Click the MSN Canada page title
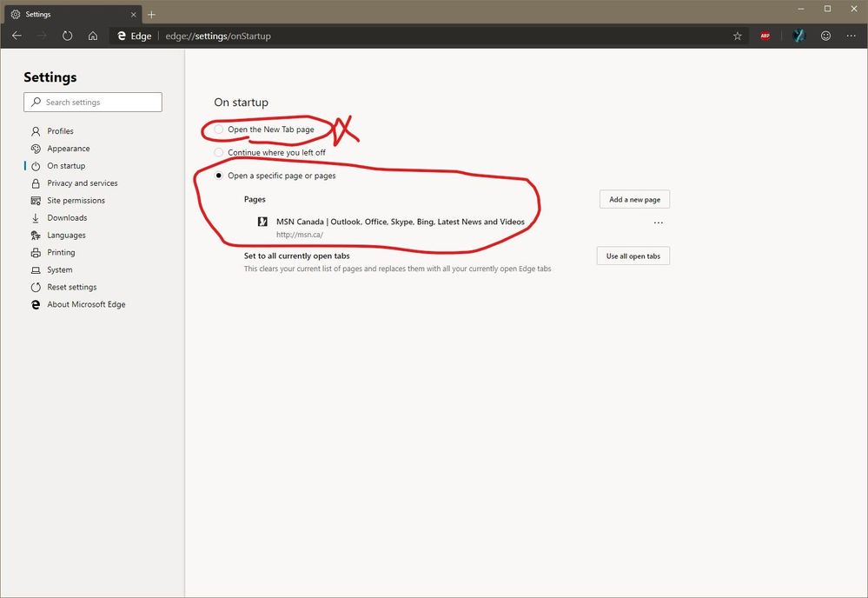Image resolution: width=868 pixels, height=598 pixels. click(x=401, y=222)
